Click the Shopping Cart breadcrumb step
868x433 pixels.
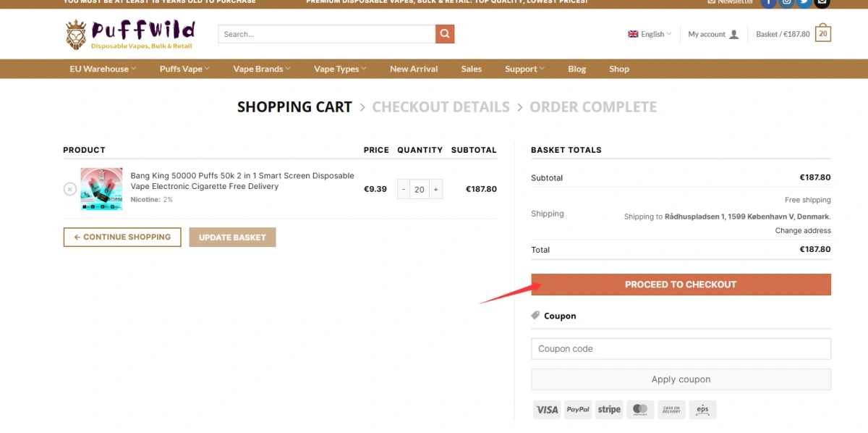click(294, 107)
